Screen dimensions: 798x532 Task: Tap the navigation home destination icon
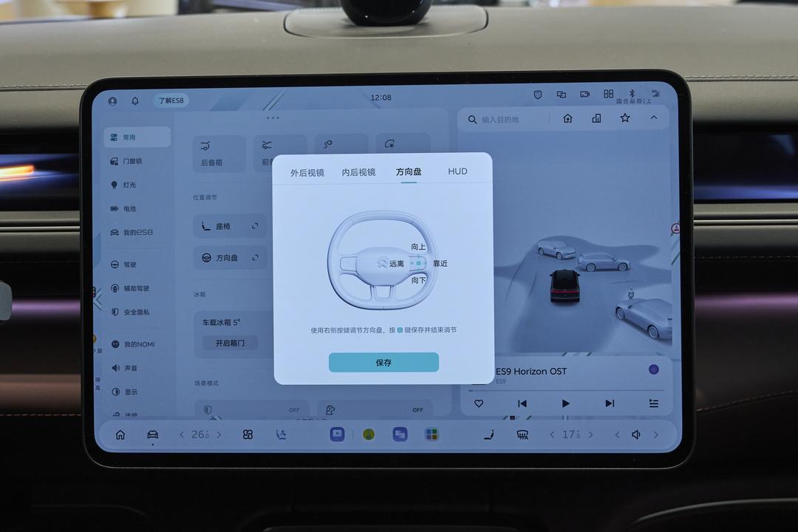(567, 119)
